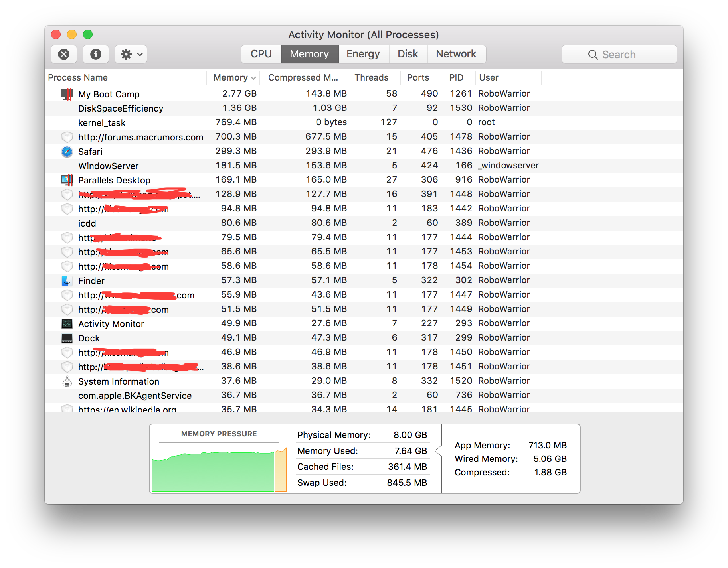Sort by Threads column
The height and width of the screenshot is (568, 728).
click(x=374, y=77)
